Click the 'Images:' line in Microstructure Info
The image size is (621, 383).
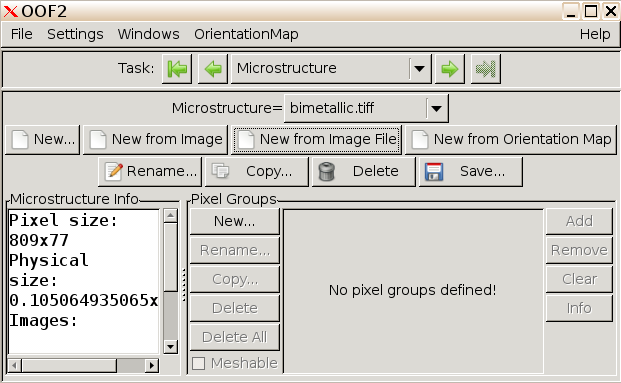coord(44,321)
